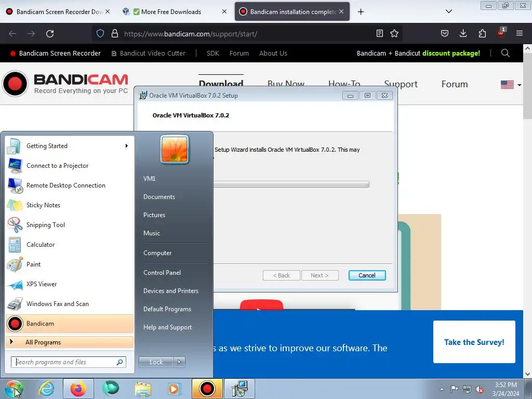
Task: Launch Sticky Notes
Action: [70, 205]
